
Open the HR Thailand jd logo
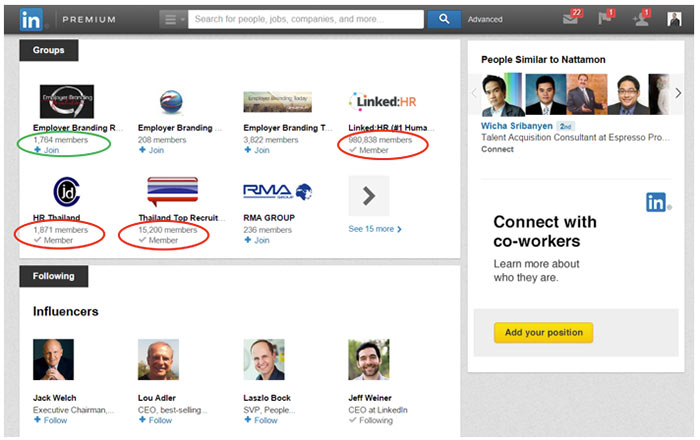(x=67, y=192)
